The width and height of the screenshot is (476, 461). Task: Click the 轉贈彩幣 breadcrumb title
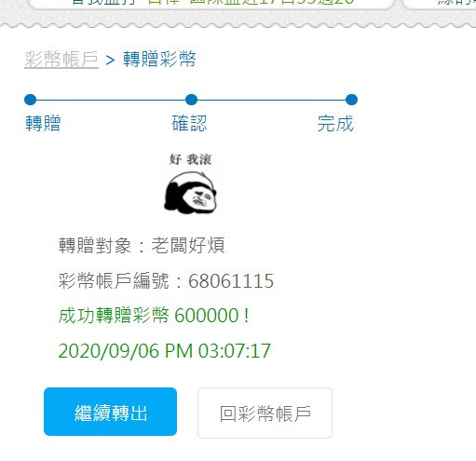click(159, 59)
